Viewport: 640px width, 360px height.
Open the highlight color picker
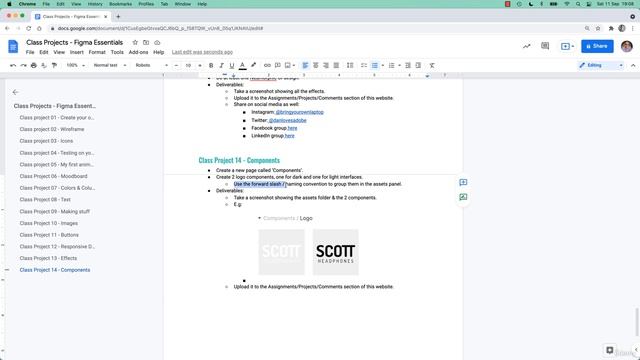click(253, 65)
